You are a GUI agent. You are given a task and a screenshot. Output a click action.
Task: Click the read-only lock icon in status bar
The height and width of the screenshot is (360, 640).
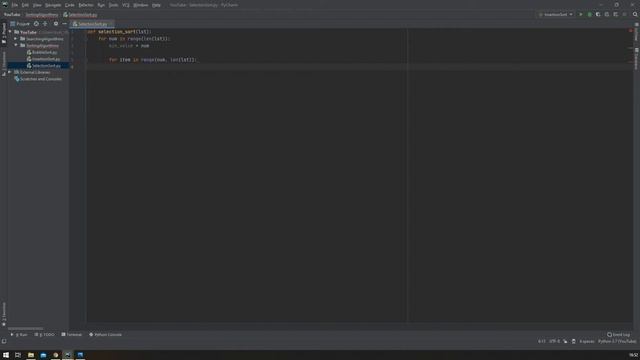[565, 341]
